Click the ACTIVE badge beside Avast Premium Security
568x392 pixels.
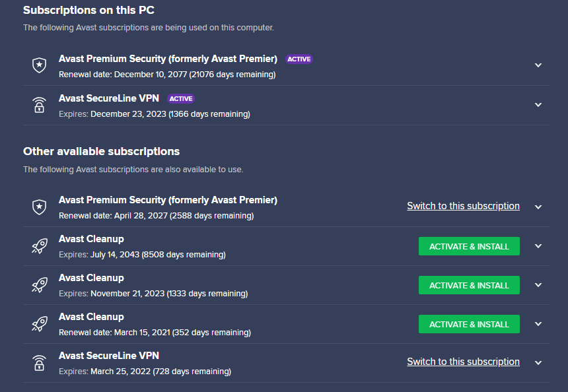click(299, 59)
